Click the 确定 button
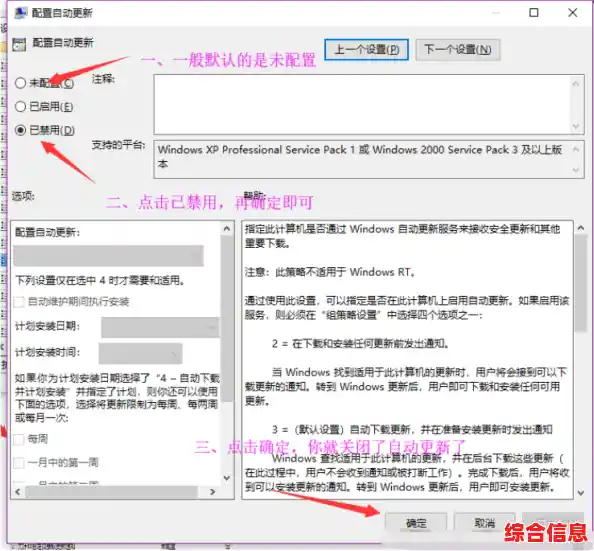594x551 pixels. [x=416, y=523]
